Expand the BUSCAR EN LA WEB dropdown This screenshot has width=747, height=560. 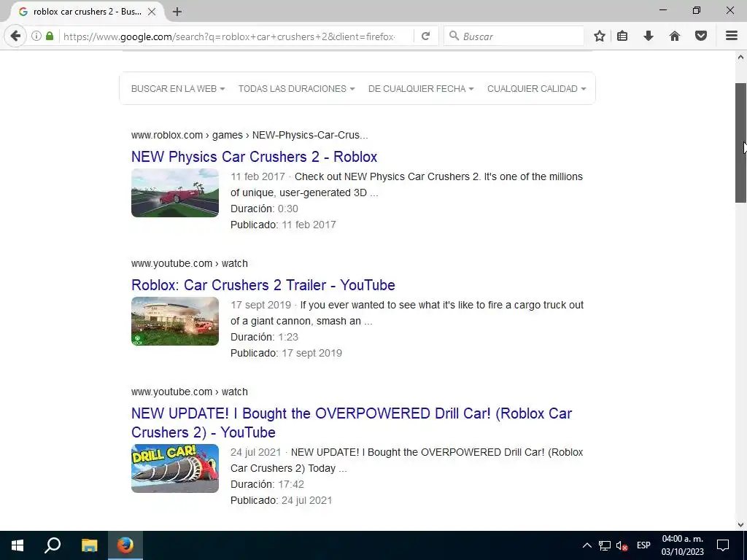pos(178,88)
